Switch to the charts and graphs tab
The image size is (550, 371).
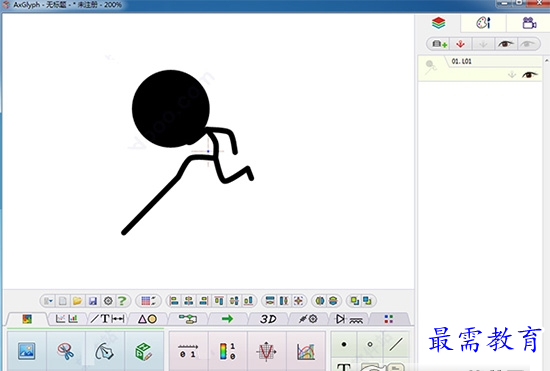click(x=67, y=319)
